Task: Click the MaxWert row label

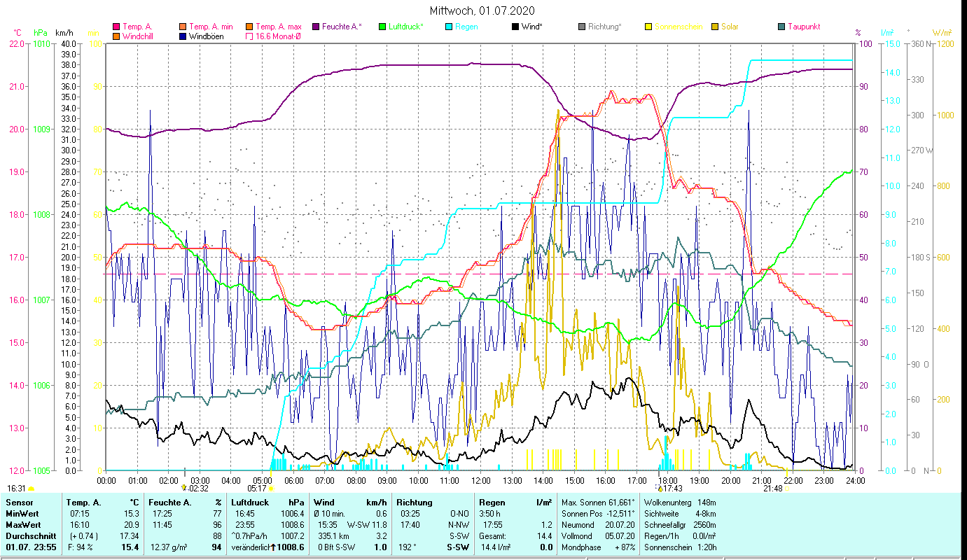Action: [23, 525]
